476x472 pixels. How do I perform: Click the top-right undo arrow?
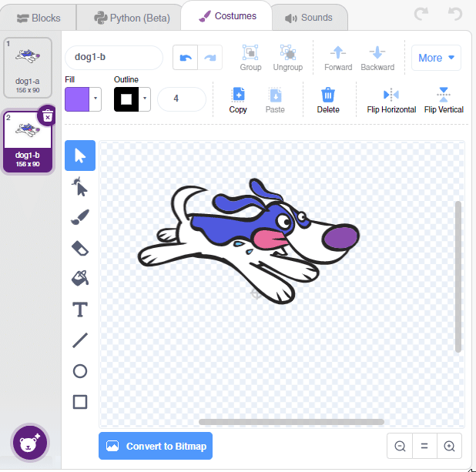(x=455, y=14)
